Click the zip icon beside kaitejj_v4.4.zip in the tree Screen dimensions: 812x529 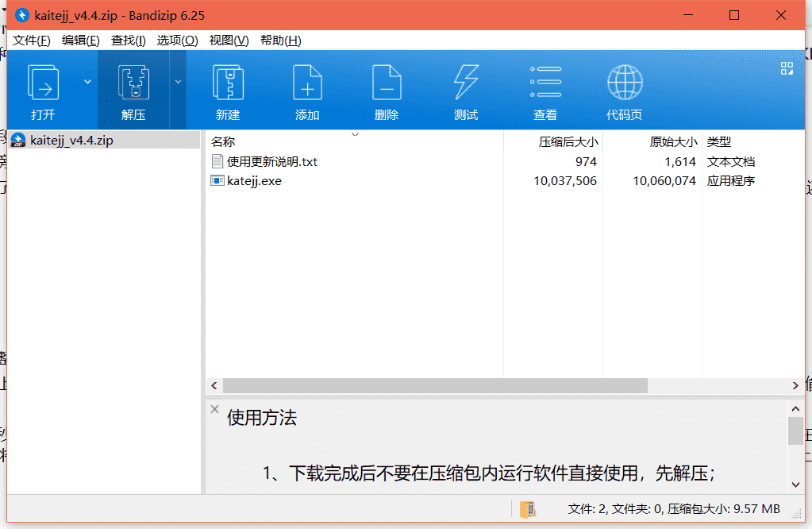[18, 140]
